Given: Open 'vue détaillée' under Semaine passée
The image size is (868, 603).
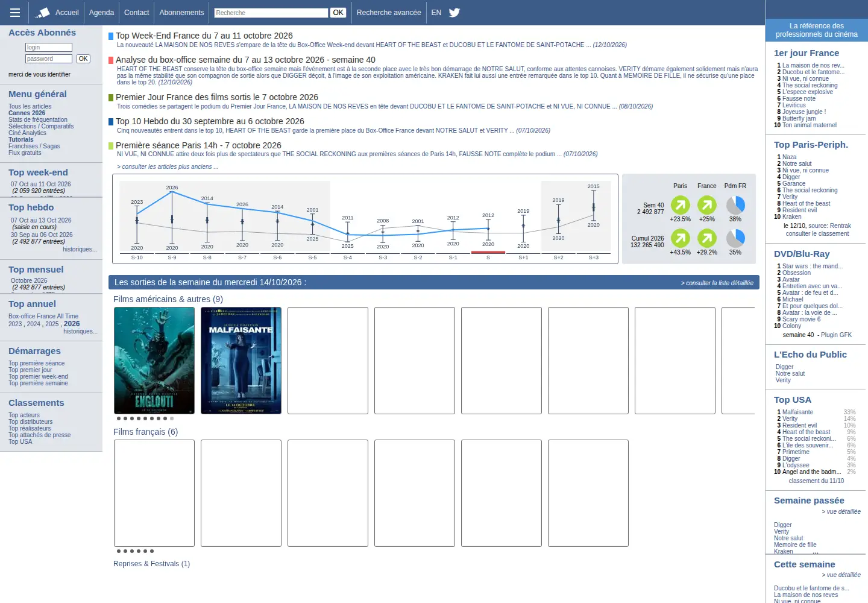Looking at the screenshot, I should 841,511.
